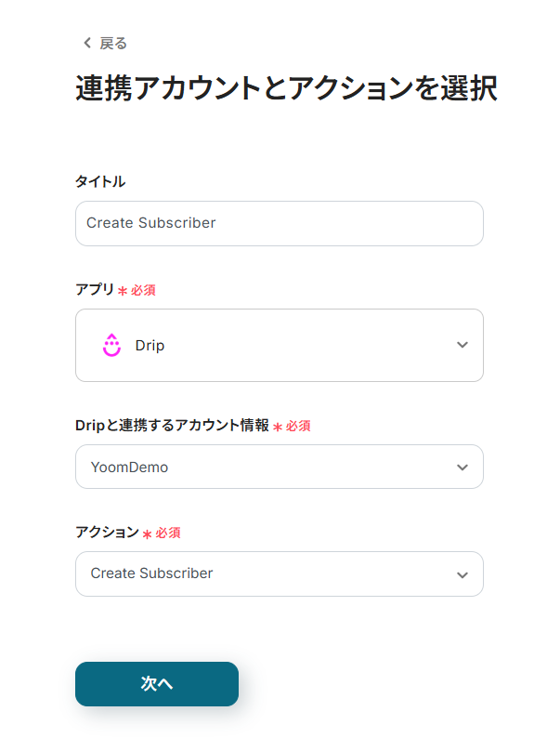Click the 必須 marker beside アカウント情報
The width and height of the screenshot is (560, 751).
click(x=298, y=426)
